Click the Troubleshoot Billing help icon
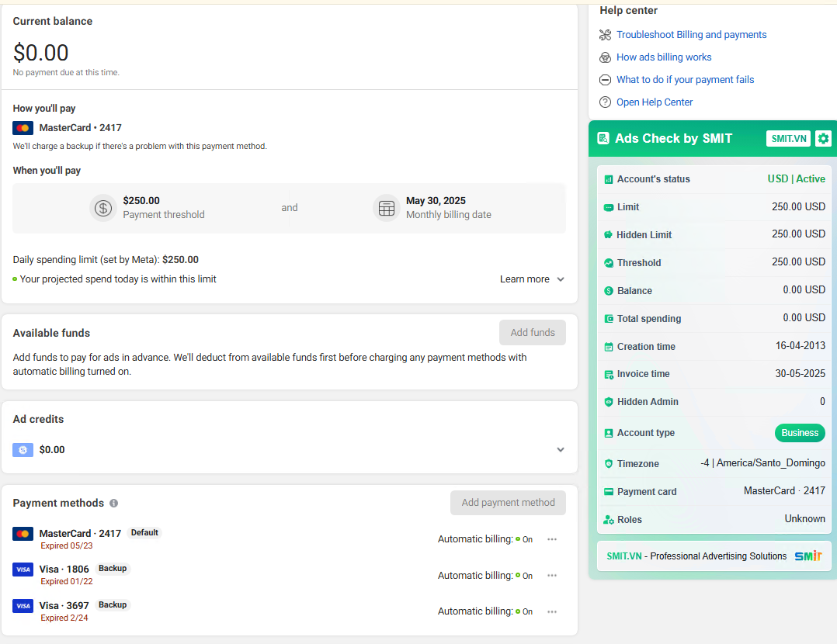The image size is (837, 644). (x=605, y=35)
